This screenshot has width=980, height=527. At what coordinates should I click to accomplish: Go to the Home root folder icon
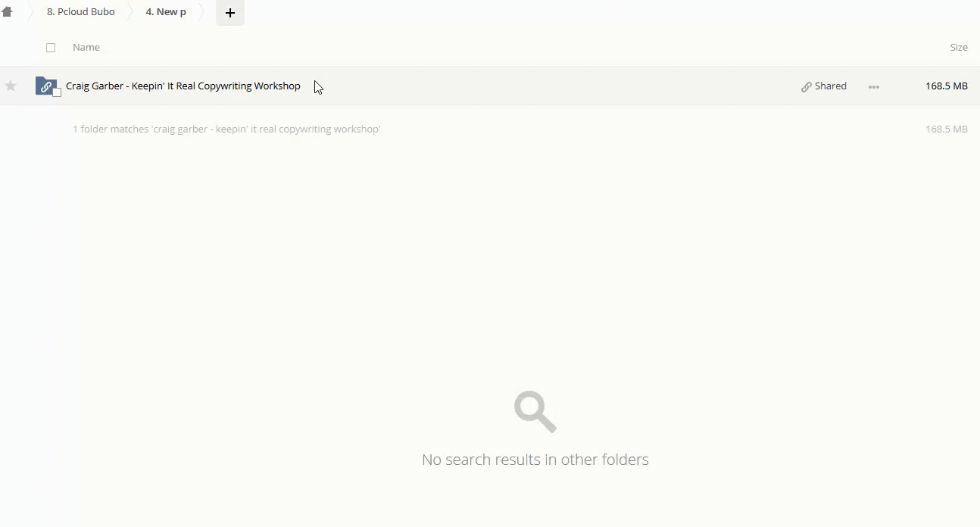point(7,12)
